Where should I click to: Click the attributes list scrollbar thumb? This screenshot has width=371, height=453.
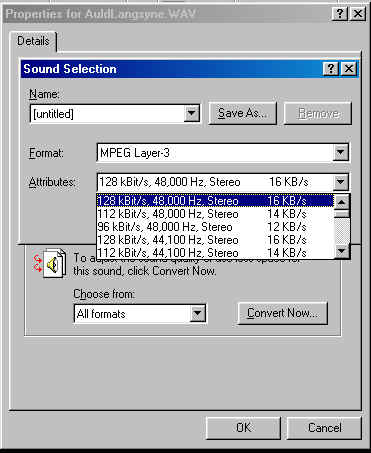coord(342,213)
